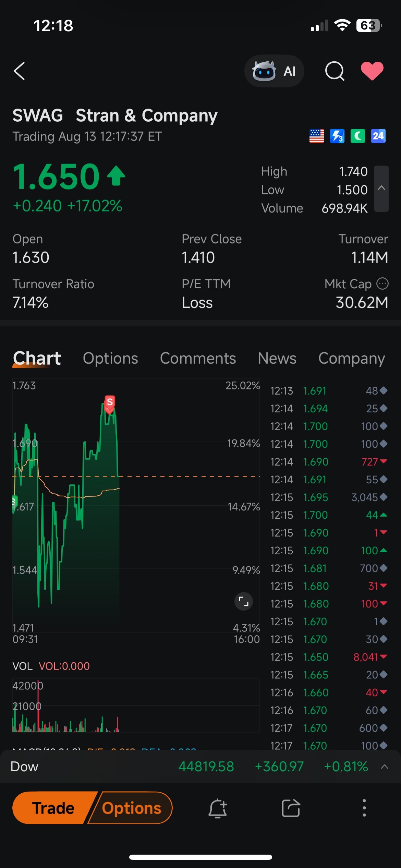Tap the Low 1.500 value
Image resolution: width=401 pixels, height=868 pixels.
[352, 190]
